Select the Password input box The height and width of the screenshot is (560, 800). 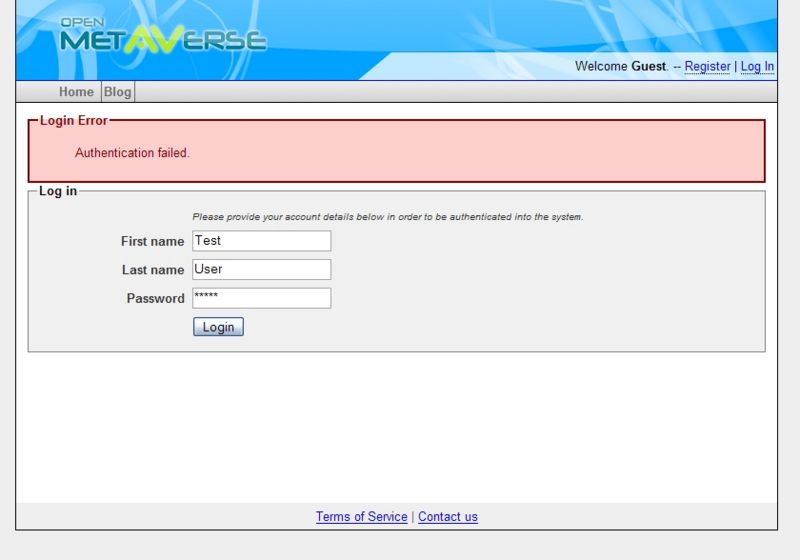click(261, 298)
